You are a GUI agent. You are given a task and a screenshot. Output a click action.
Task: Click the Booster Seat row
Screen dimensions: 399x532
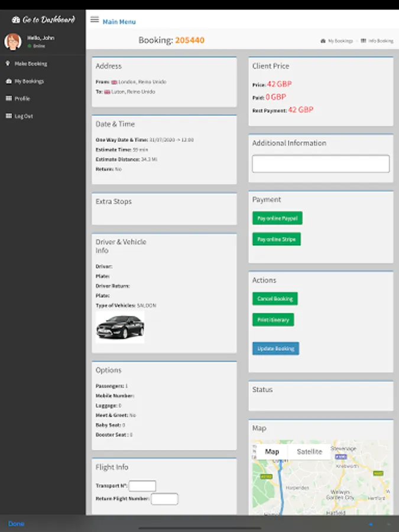click(114, 434)
